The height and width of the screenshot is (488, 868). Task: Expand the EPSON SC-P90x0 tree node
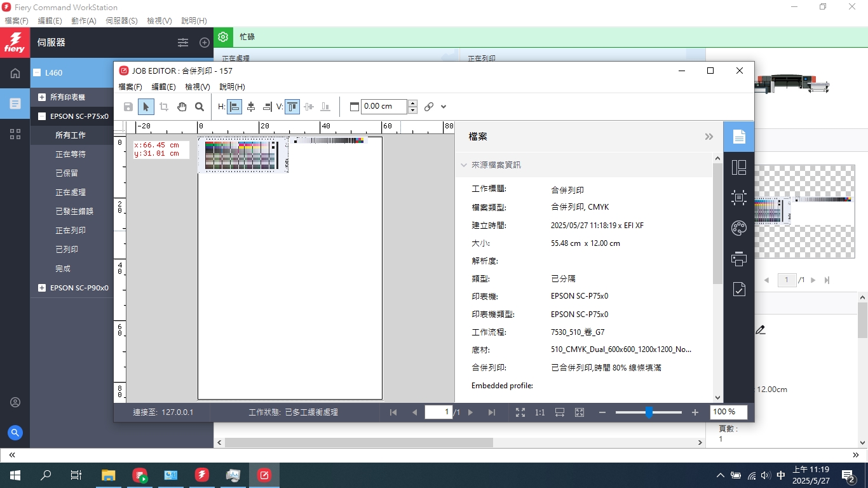point(42,288)
